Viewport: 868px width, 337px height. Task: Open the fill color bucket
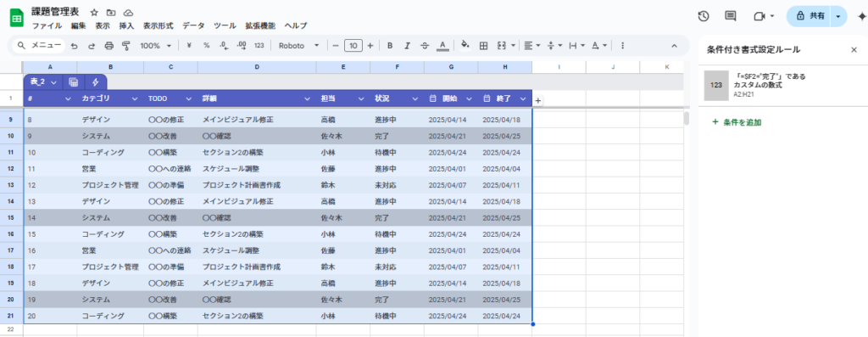point(465,46)
